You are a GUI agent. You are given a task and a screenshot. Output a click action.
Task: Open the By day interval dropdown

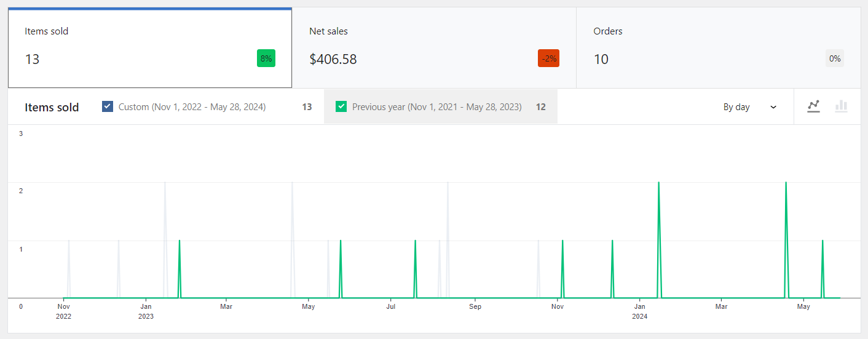pos(750,107)
